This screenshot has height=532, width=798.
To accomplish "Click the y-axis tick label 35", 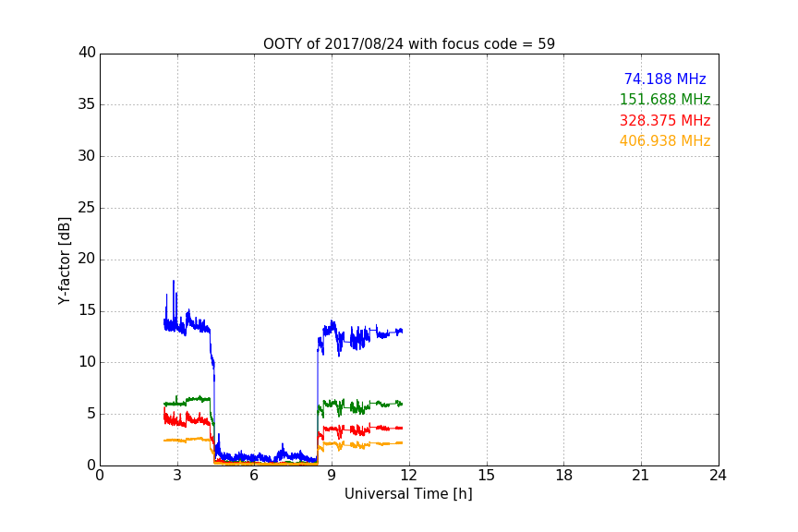I will 87,104.
